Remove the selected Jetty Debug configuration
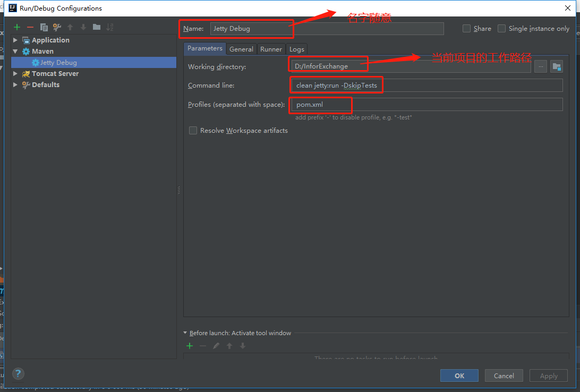 point(30,27)
